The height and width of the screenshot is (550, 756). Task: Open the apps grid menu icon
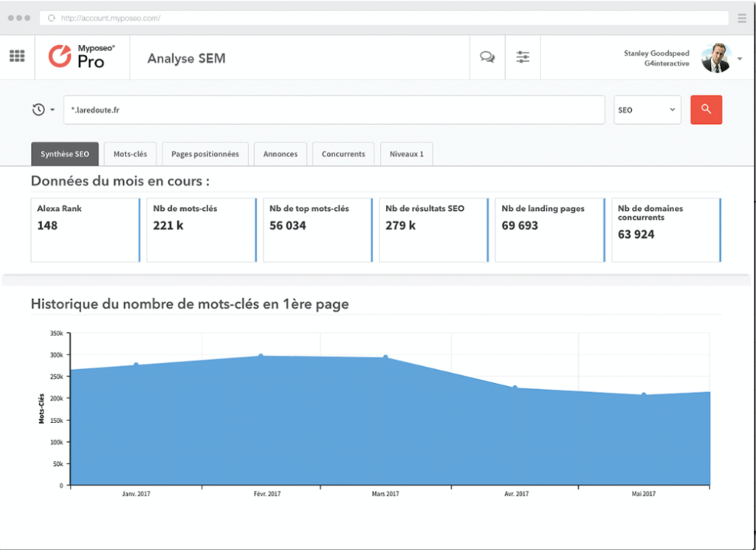(18, 56)
